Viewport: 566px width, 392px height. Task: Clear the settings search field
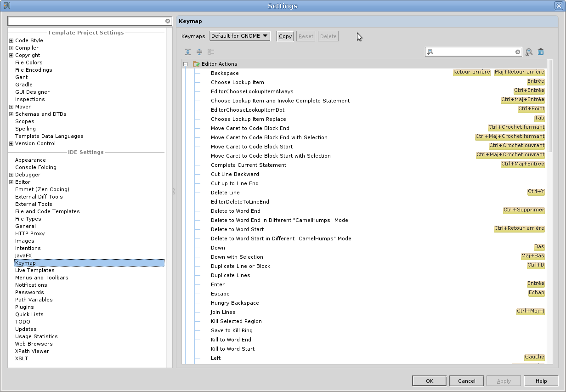click(168, 21)
